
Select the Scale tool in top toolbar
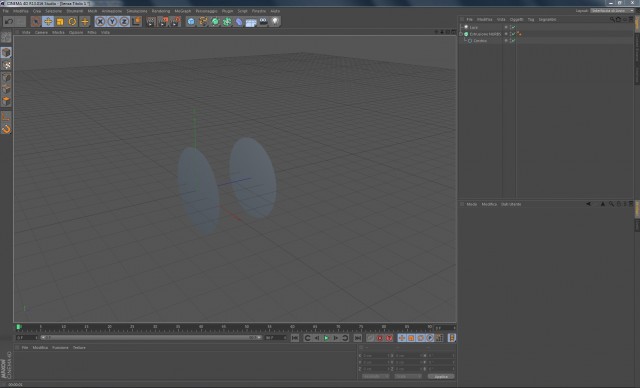coord(60,22)
